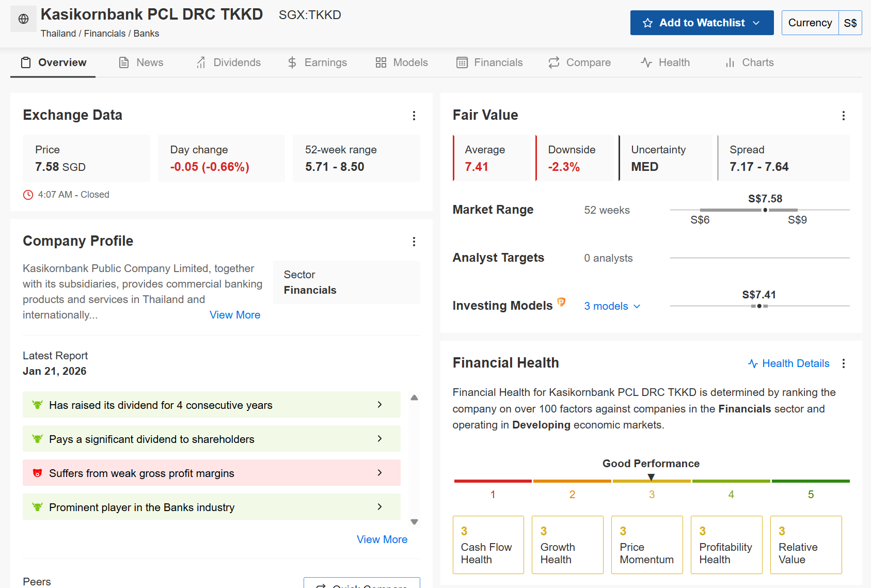Click the Market Range S$7.58 slider marker

click(765, 210)
